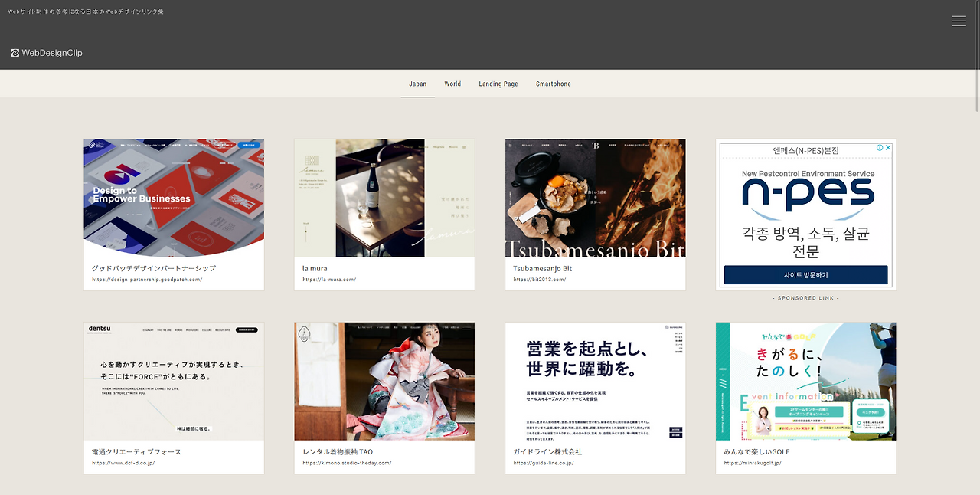Click the design-partnership.goodpatch.com URL
Image resolution: width=980 pixels, height=495 pixels.
click(147, 280)
